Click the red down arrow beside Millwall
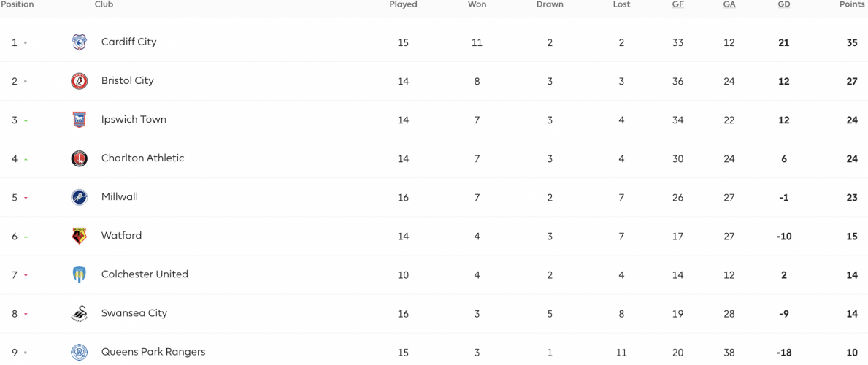The image size is (868, 365). [x=26, y=198]
